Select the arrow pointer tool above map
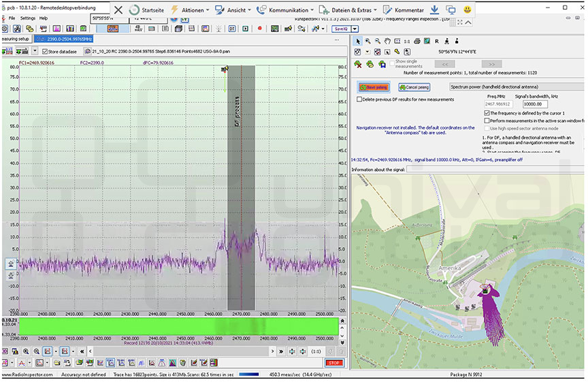The image size is (588, 382). (x=359, y=41)
